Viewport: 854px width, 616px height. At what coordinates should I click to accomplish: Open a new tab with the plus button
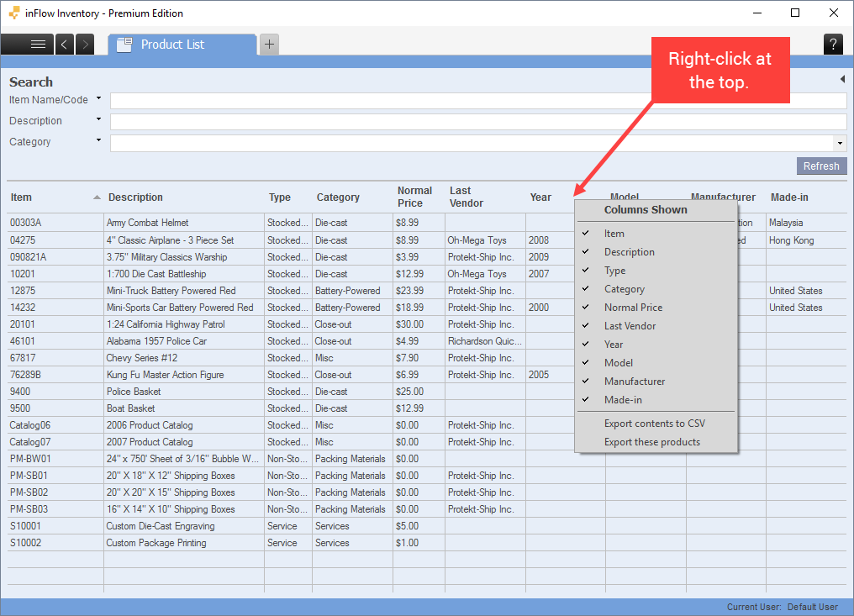269,44
